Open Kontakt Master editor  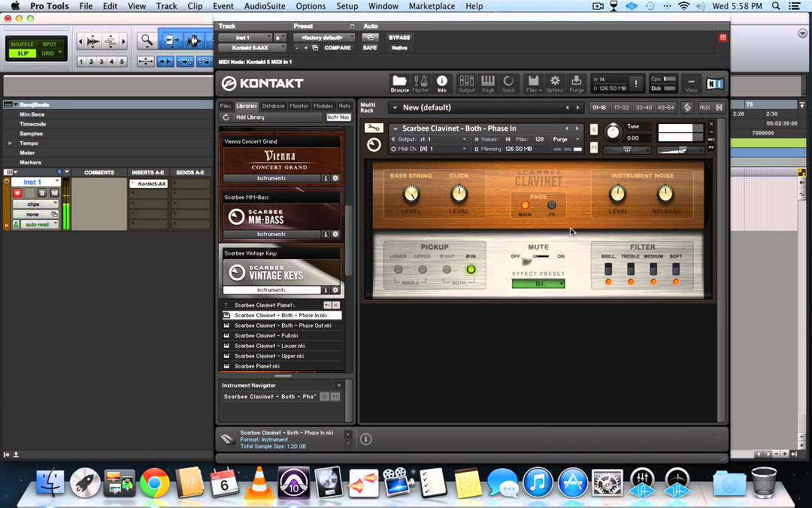click(420, 83)
